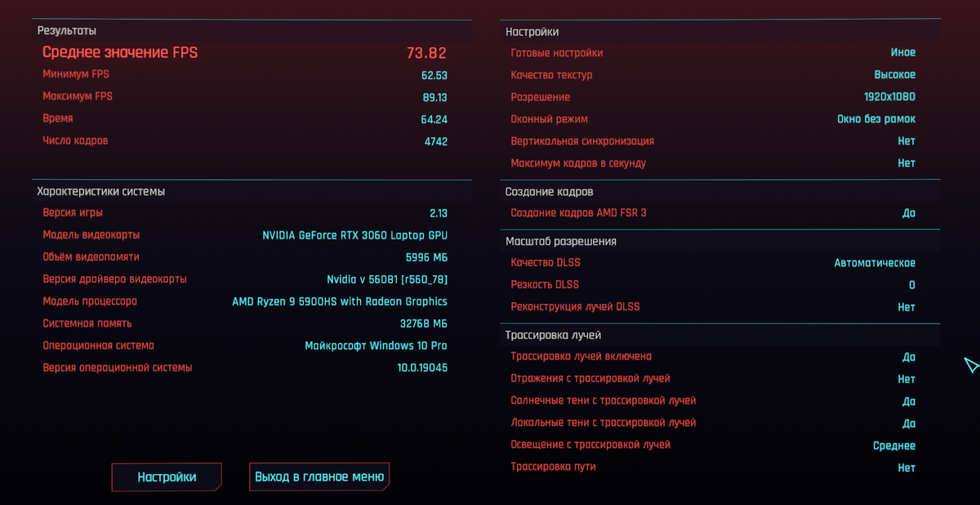Select DLSS quality value Автоматическое
Screen dimensions: 980x505
point(875,263)
